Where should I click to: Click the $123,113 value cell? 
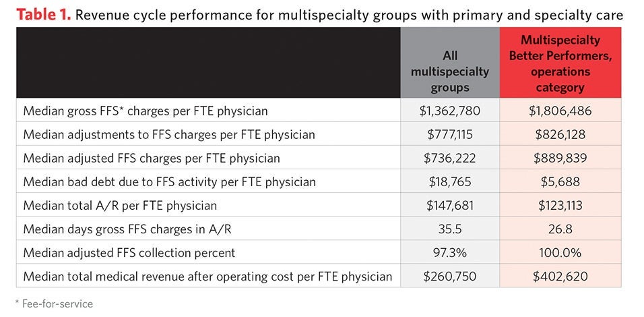(x=560, y=205)
